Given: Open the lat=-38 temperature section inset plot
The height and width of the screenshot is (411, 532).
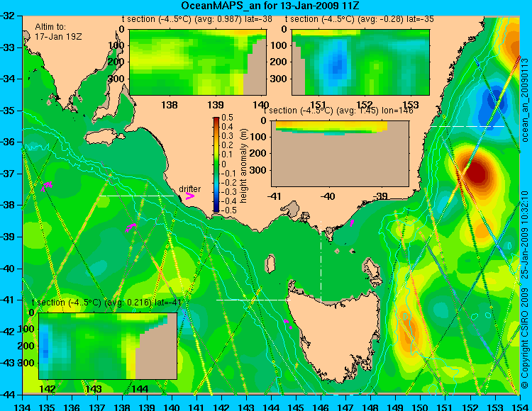Looking at the screenshot, I should [198, 62].
